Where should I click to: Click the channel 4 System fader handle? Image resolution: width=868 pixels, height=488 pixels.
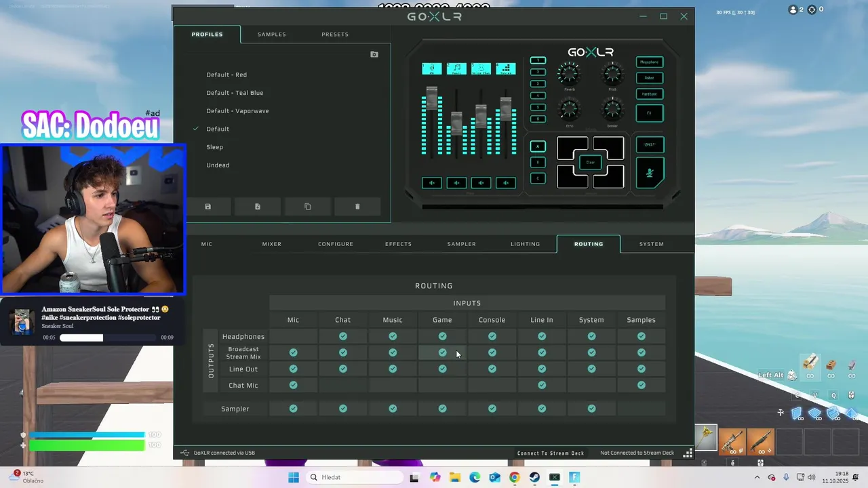(506, 110)
